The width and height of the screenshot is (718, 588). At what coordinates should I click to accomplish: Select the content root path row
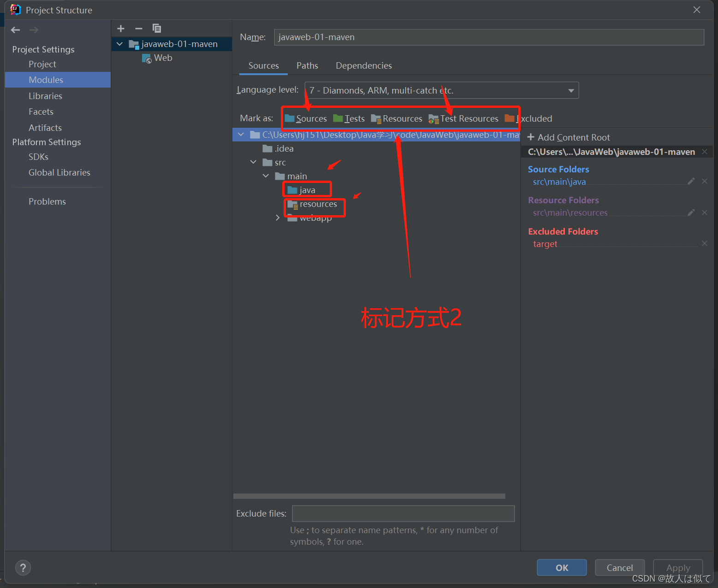click(376, 135)
